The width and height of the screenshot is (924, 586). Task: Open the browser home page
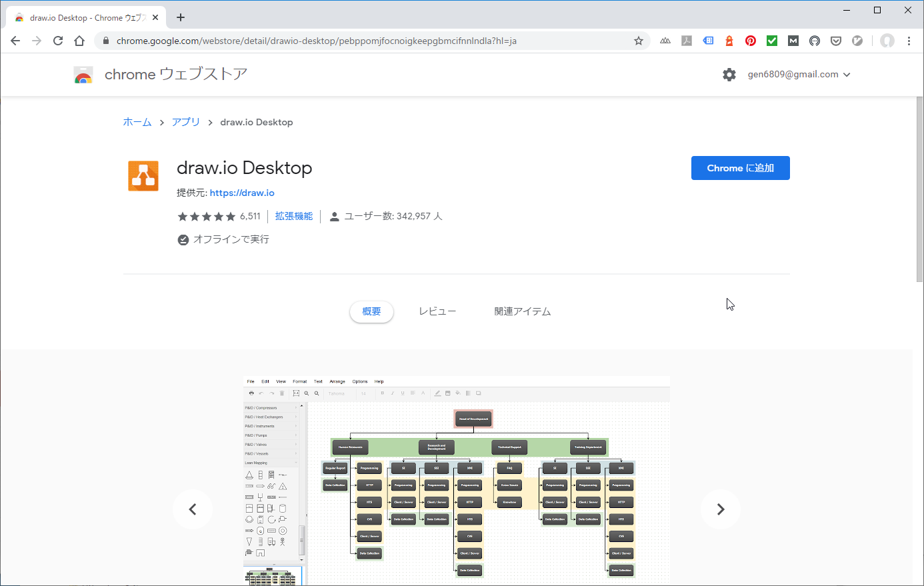click(79, 41)
